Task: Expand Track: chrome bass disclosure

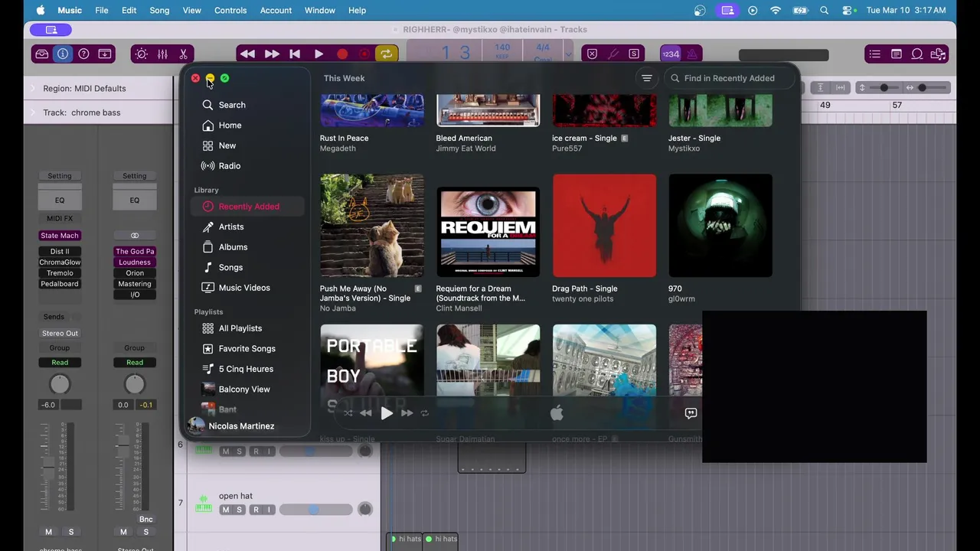Action: [x=33, y=112]
